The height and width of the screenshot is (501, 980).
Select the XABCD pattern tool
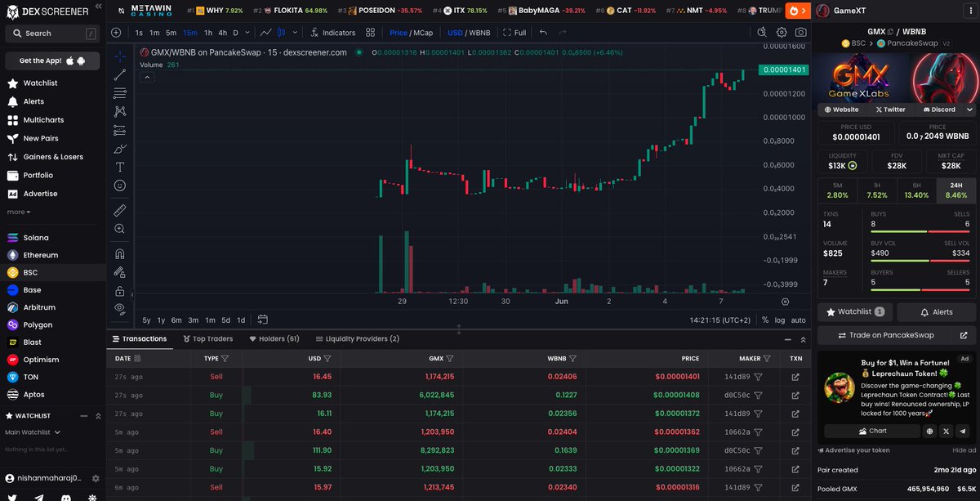tap(120, 111)
